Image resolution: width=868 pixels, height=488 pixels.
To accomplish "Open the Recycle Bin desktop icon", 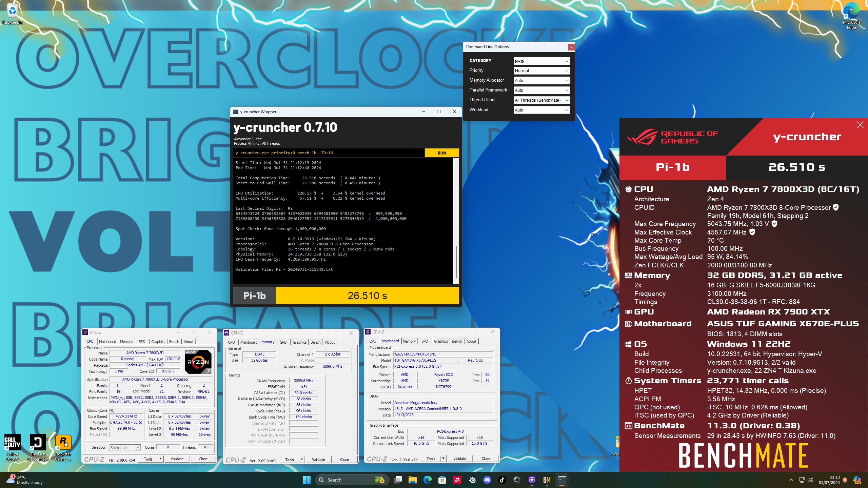I will [12, 14].
